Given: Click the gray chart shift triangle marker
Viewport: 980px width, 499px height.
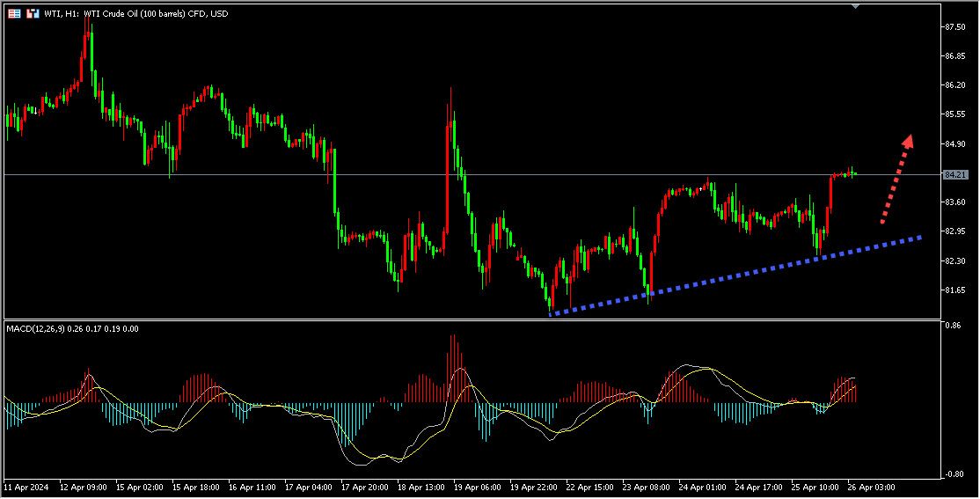Looking at the screenshot, I should coord(857,5).
